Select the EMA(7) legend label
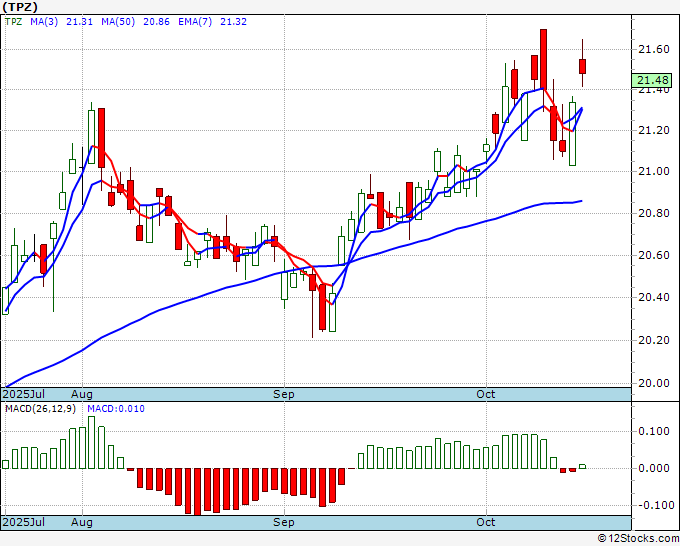This screenshot has width=680, height=546. pos(195,22)
